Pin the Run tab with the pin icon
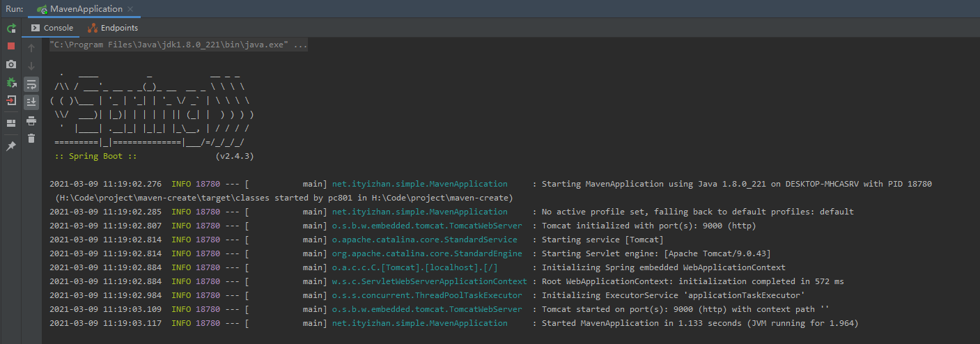The height and width of the screenshot is (344, 980). (x=11, y=146)
